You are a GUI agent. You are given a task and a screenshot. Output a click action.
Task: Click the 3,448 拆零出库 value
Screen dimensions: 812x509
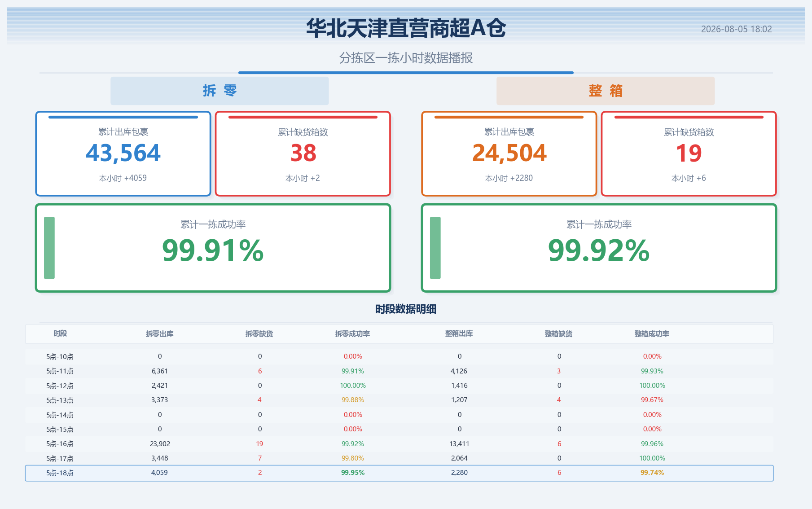(x=160, y=458)
